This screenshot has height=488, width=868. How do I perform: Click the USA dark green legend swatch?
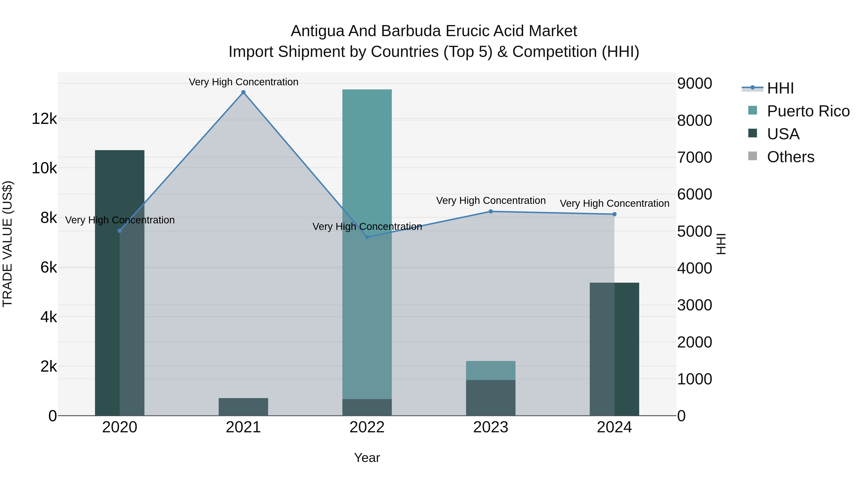[753, 133]
